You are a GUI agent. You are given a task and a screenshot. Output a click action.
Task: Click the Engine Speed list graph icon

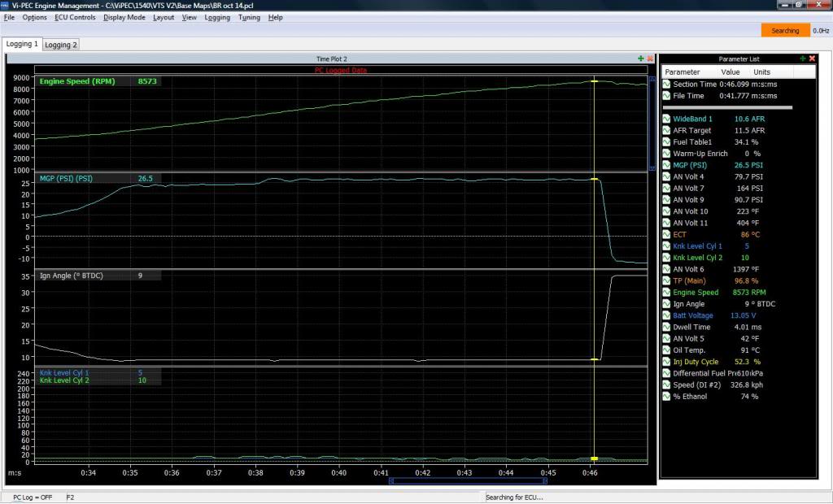click(666, 292)
